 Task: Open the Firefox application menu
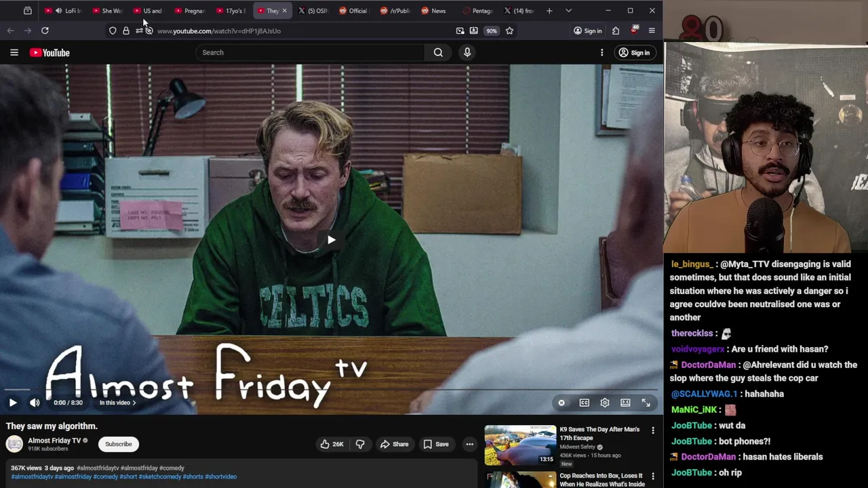pos(652,30)
